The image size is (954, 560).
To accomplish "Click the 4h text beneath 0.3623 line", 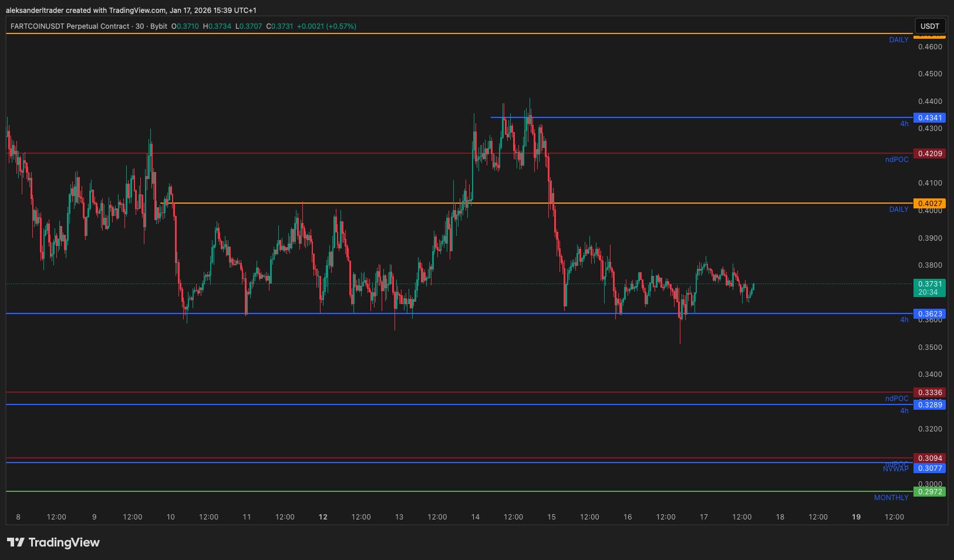I will 904,320.
